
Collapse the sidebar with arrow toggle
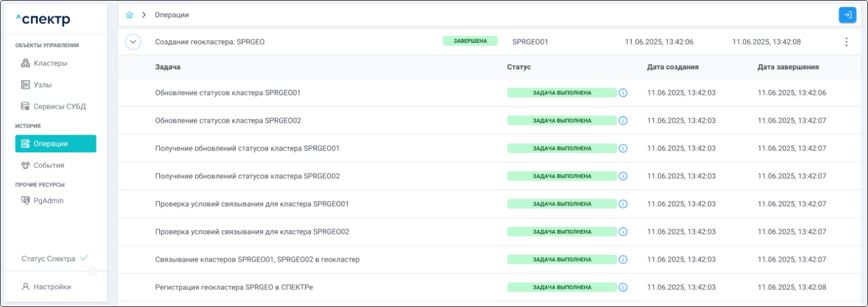93,271
